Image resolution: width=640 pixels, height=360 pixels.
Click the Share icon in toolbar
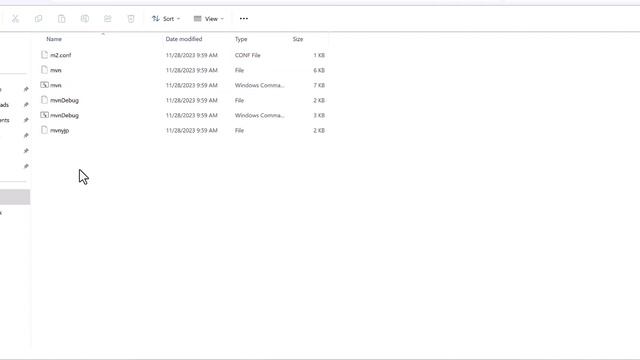pos(108,19)
